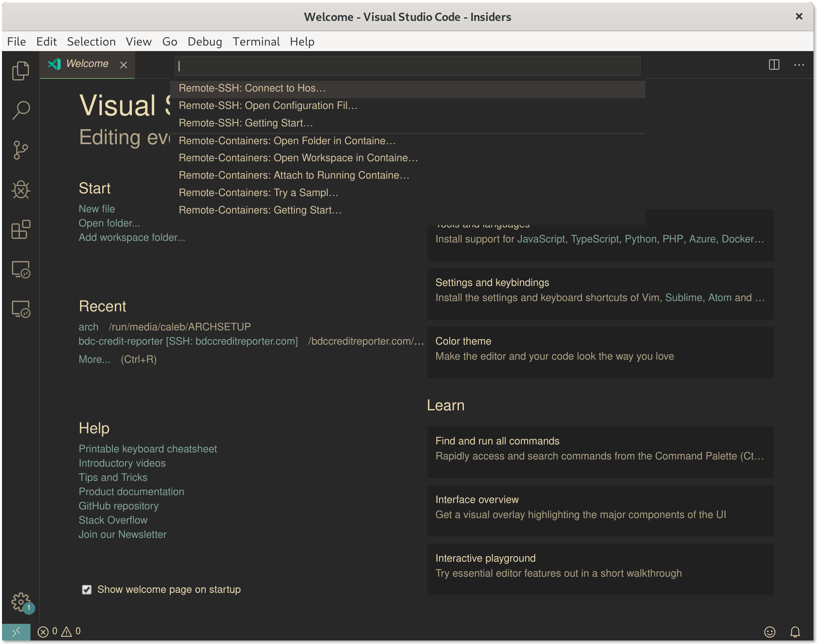Open the feedback smiley icon
Screen dimensions: 817x644
pos(769,632)
